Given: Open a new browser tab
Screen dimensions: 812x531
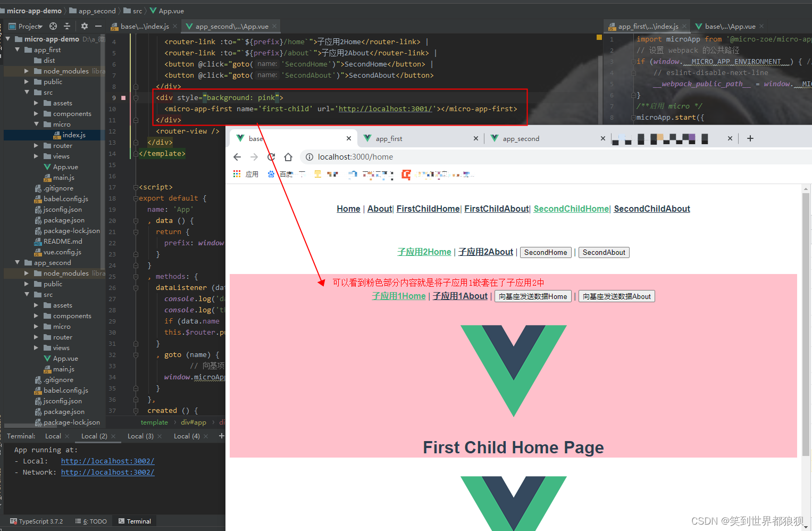Looking at the screenshot, I should coord(750,138).
